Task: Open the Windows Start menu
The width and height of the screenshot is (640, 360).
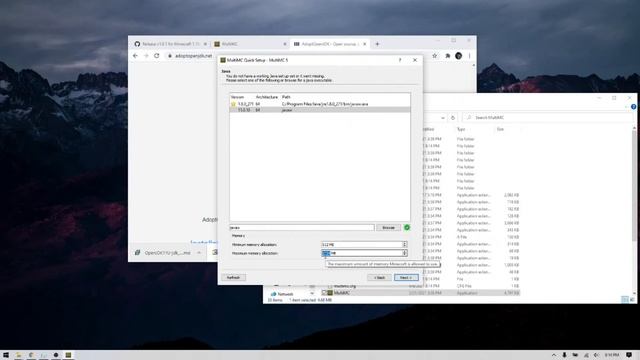Action: [6, 355]
